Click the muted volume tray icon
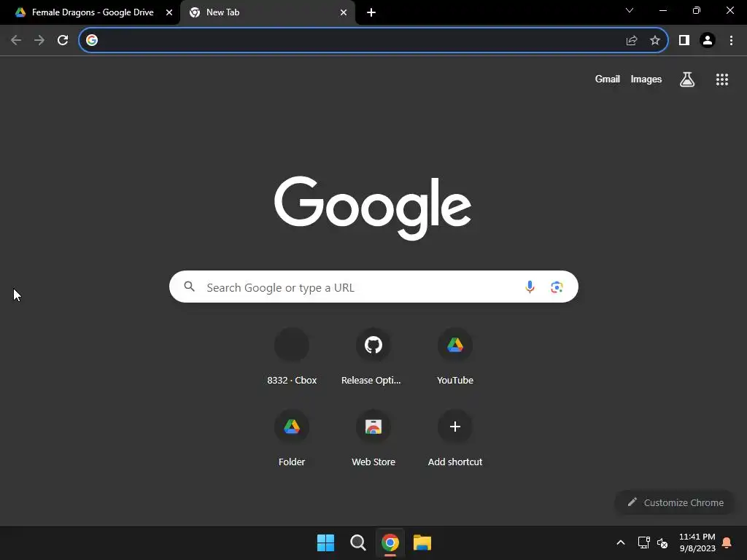 [x=662, y=542]
